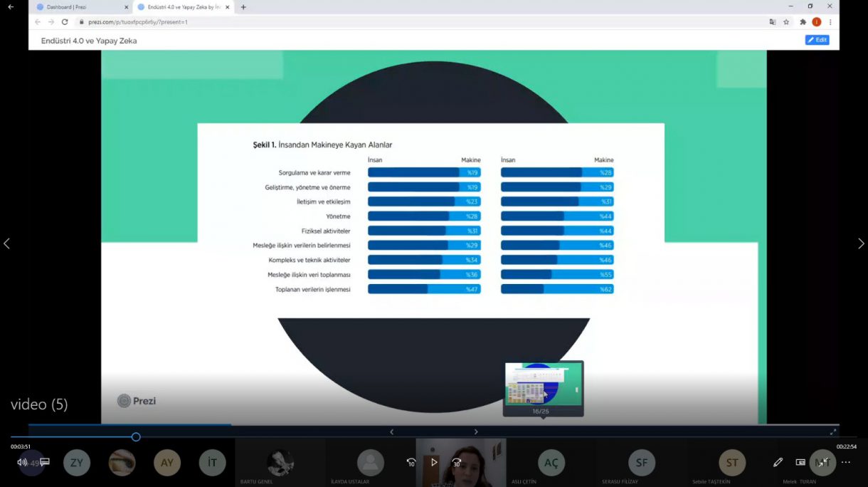Select ZY participant avatar
This screenshot has height=487, width=868.
tap(77, 463)
